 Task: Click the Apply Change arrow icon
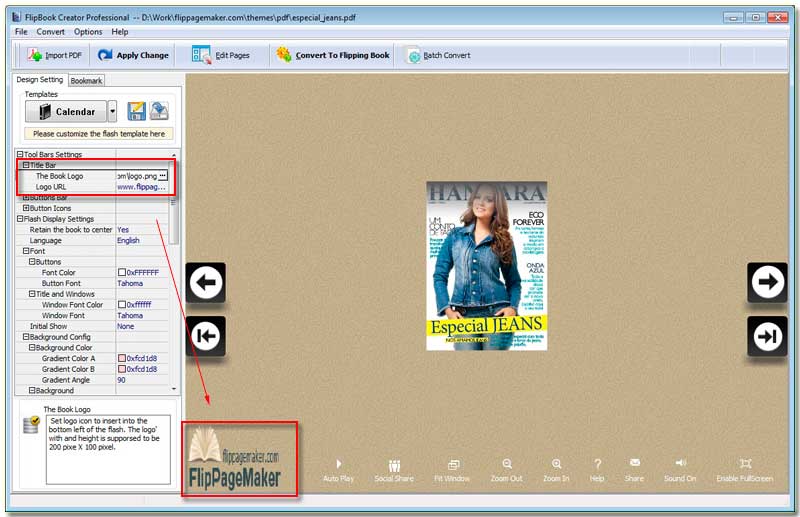105,55
